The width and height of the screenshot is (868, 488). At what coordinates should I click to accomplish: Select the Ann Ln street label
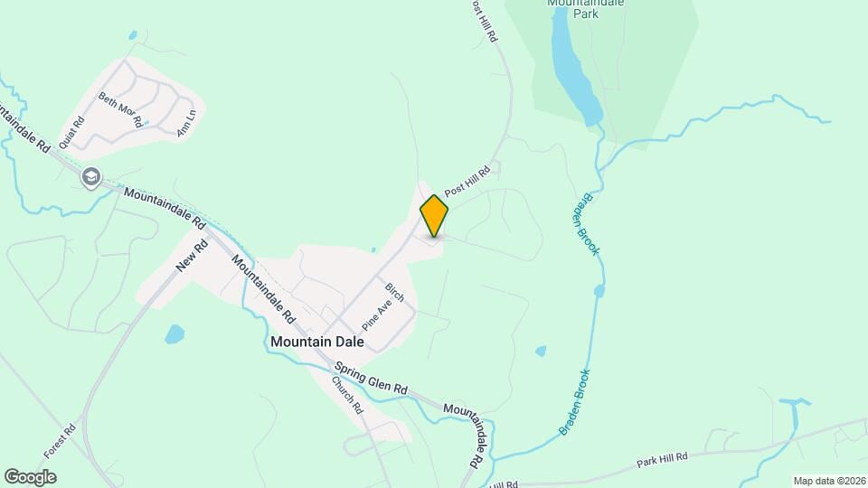point(186,124)
